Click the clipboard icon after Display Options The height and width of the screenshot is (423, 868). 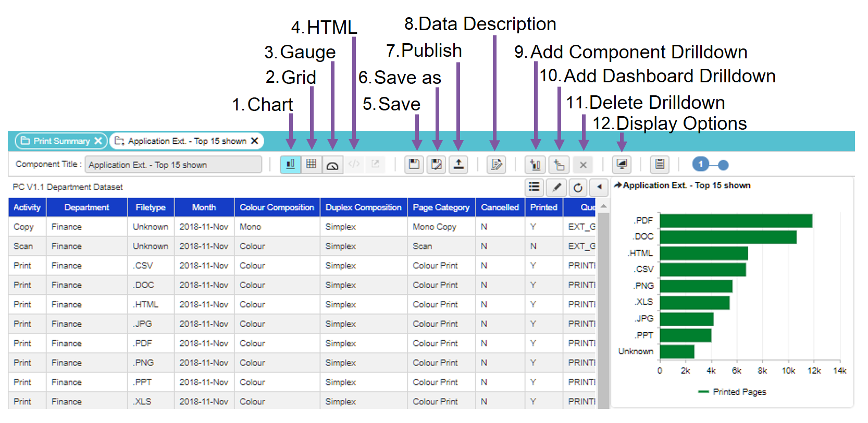coord(660,165)
